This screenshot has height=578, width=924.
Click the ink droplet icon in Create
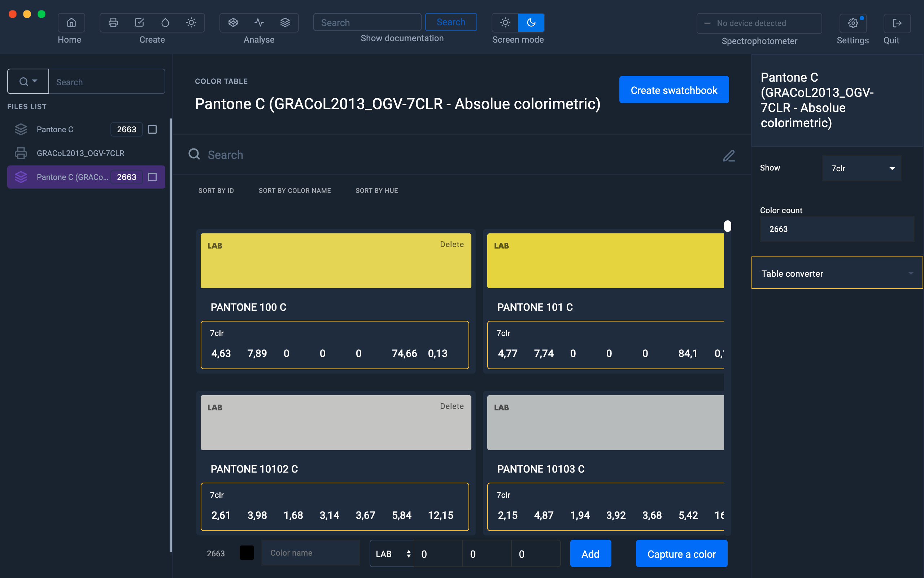pos(165,22)
